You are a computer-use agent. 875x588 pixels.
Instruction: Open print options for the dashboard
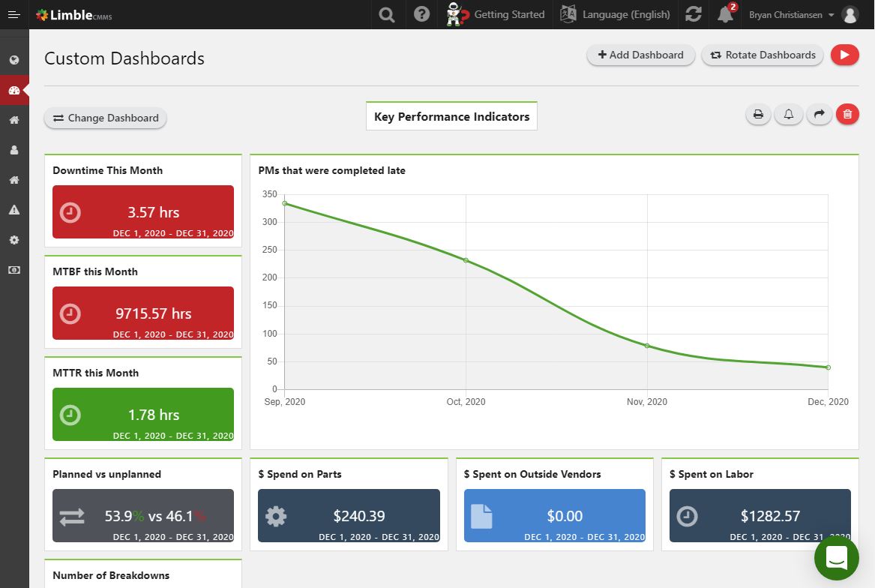(757, 114)
